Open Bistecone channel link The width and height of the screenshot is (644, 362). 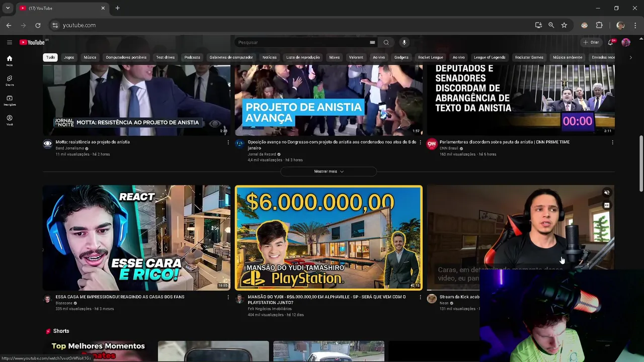pos(64,303)
